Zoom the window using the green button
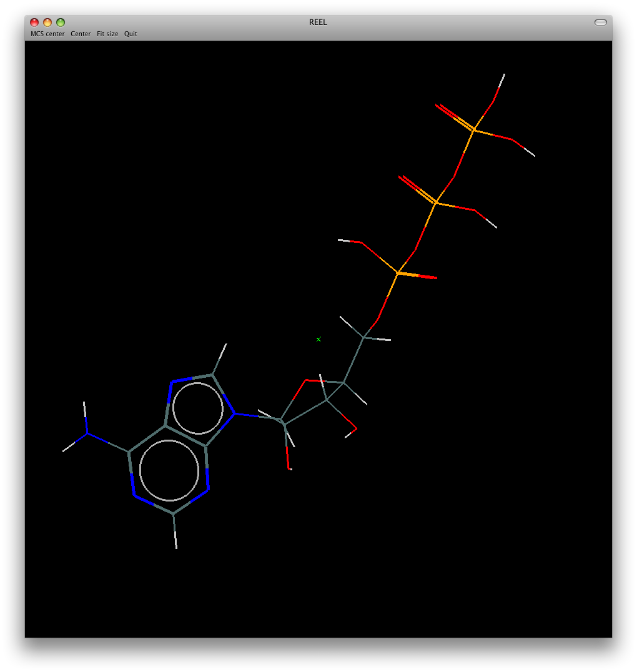The height and width of the screenshot is (672, 637). point(61,22)
